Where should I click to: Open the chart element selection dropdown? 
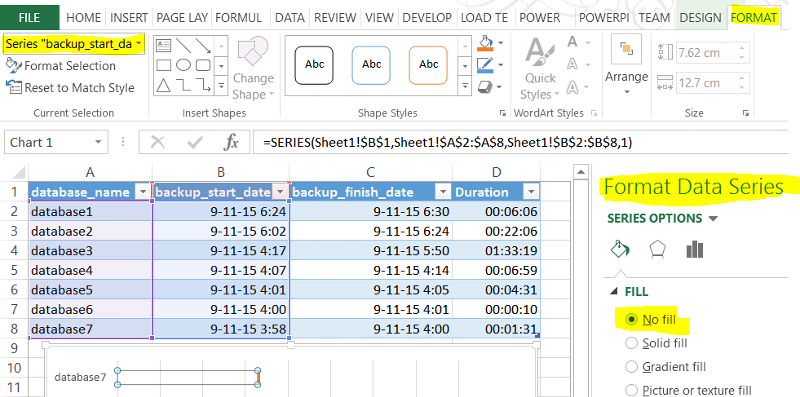click(139, 44)
